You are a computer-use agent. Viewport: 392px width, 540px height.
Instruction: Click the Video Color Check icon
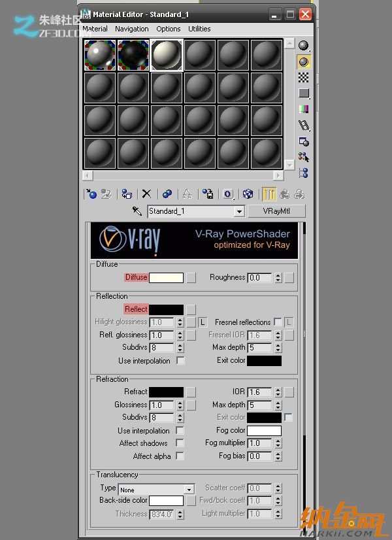pos(304,109)
